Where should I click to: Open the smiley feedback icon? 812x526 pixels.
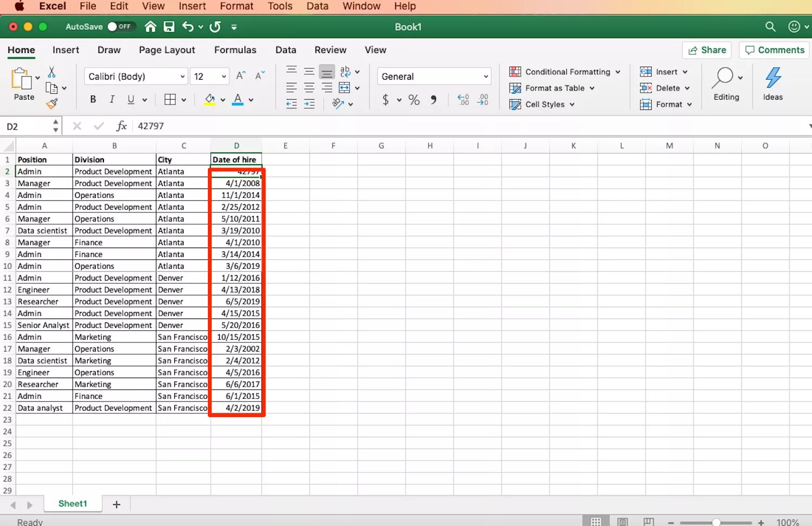coord(794,27)
